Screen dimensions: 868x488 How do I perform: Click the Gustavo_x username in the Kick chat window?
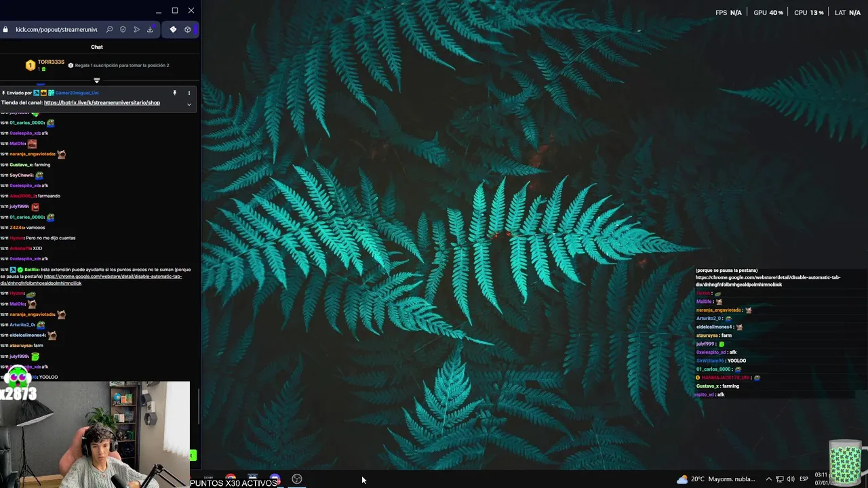(x=21, y=165)
